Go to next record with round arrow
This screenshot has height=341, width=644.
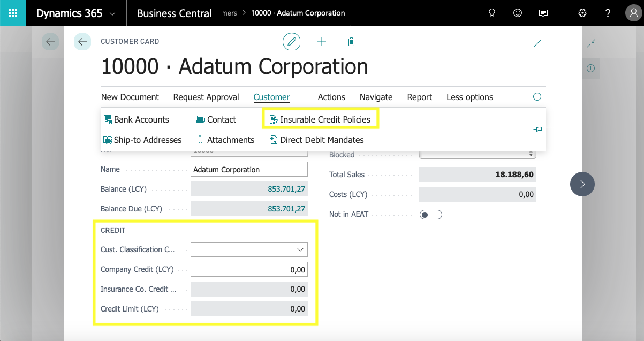(x=582, y=184)
